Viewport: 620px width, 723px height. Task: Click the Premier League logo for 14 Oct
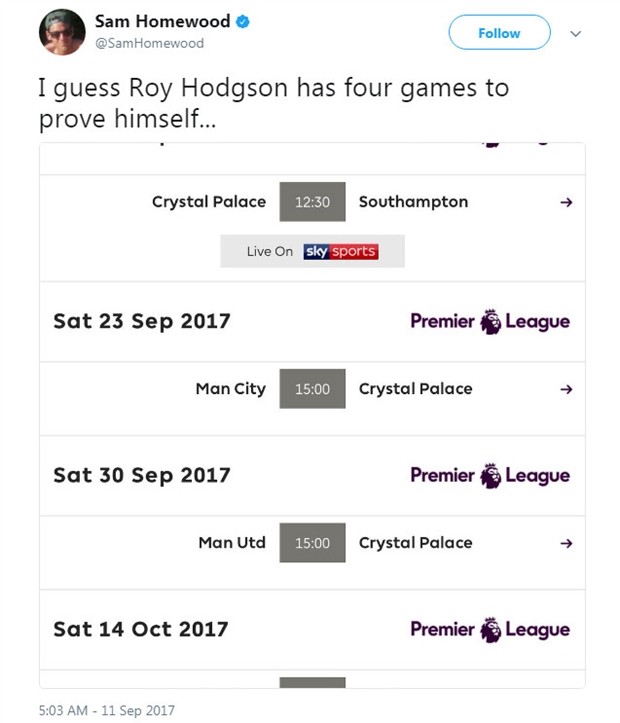pyautogui.click(x=490, y=630)
